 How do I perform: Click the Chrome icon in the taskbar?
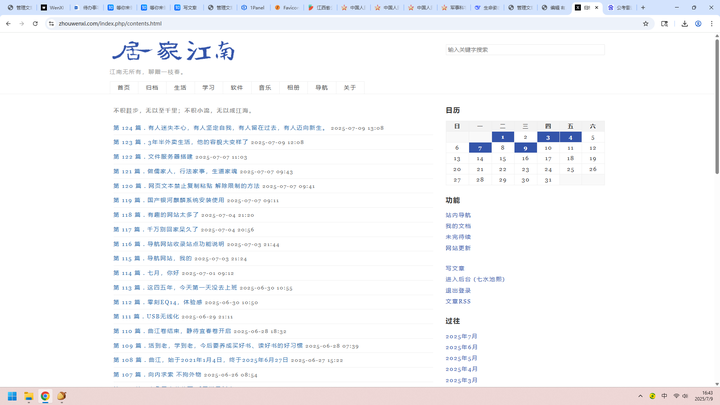coord(45,396)
